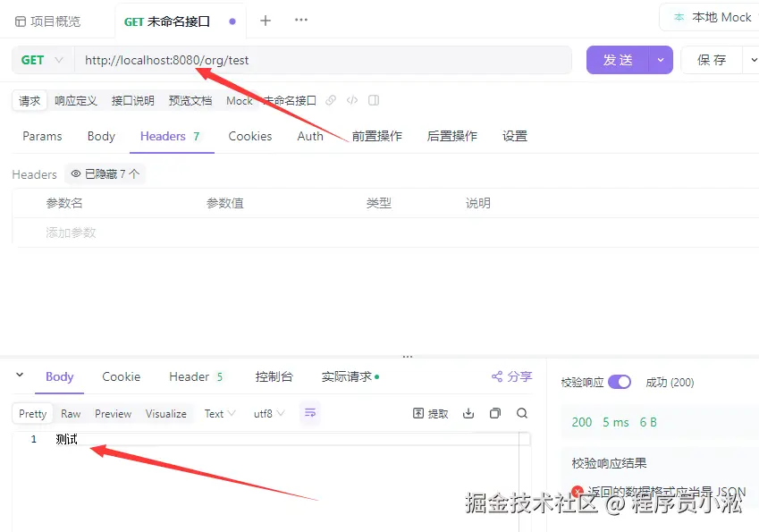Toggle the word wrap icon

310,413
